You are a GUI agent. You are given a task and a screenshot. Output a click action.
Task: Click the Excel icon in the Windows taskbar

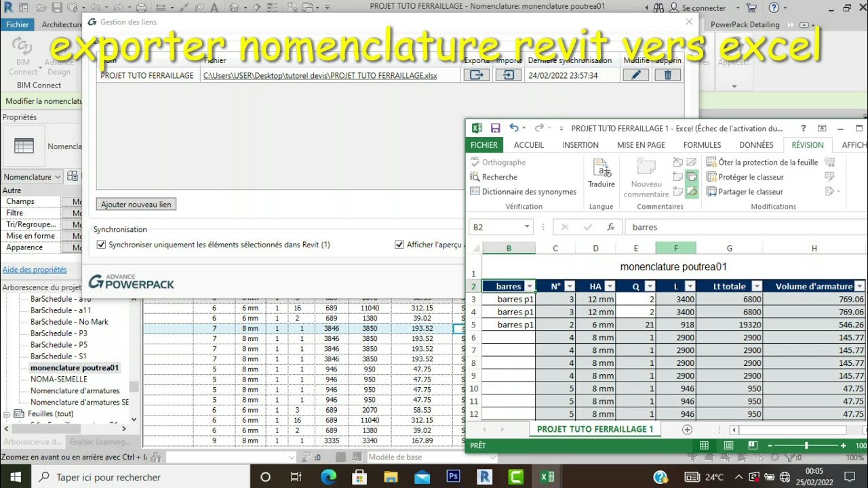point(547,477)
